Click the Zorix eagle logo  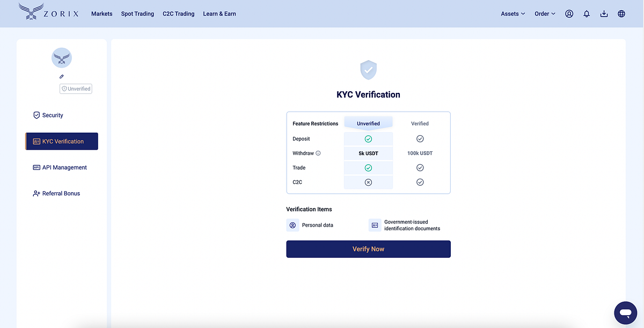coord(30,11)
